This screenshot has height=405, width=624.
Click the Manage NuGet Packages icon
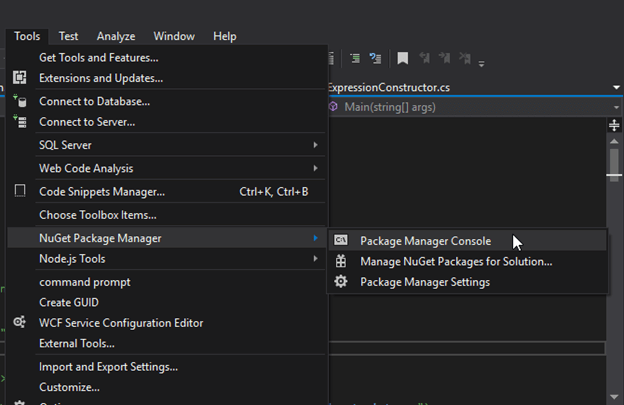341,261
